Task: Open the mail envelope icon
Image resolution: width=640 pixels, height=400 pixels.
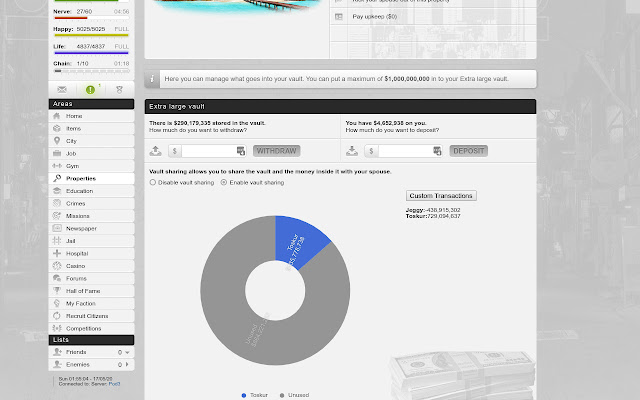Action: click(62, 89)
